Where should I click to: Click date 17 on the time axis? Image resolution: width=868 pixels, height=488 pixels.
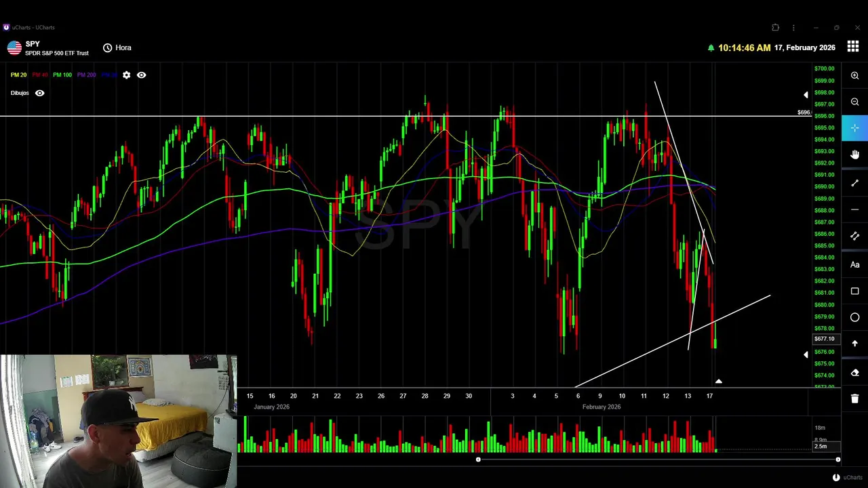point(709,396)
